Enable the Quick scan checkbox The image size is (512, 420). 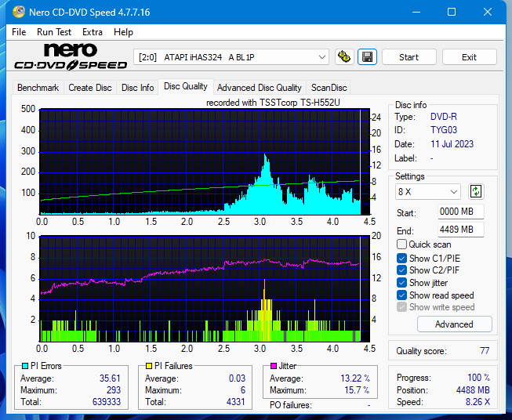pyautogui.click(x=401, y=244)
